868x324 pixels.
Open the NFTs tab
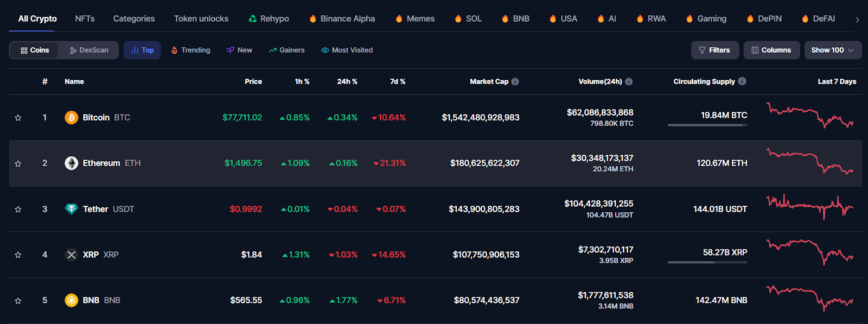click(85, 18)
